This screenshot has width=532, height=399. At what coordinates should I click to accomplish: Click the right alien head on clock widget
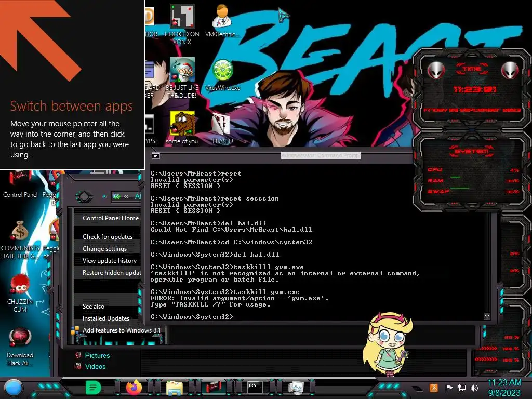click(510, 70)
